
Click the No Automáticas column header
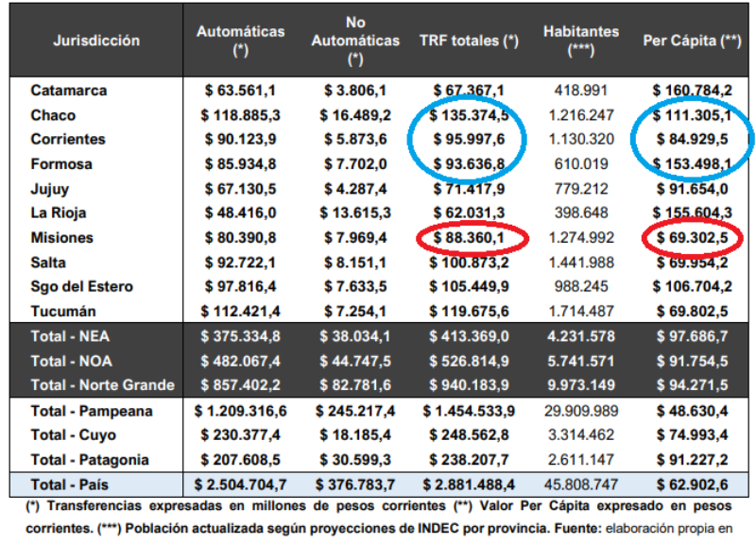point(354,41)
